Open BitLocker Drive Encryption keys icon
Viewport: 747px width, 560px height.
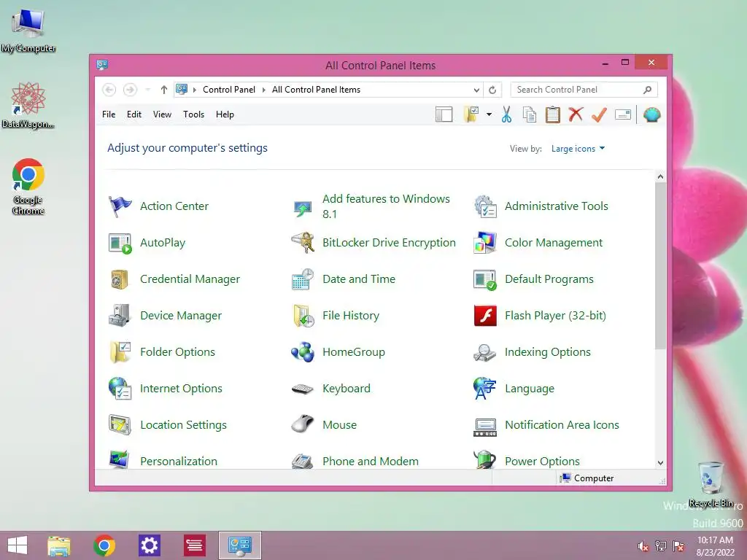pyautogui.click(x=303, y=243)
